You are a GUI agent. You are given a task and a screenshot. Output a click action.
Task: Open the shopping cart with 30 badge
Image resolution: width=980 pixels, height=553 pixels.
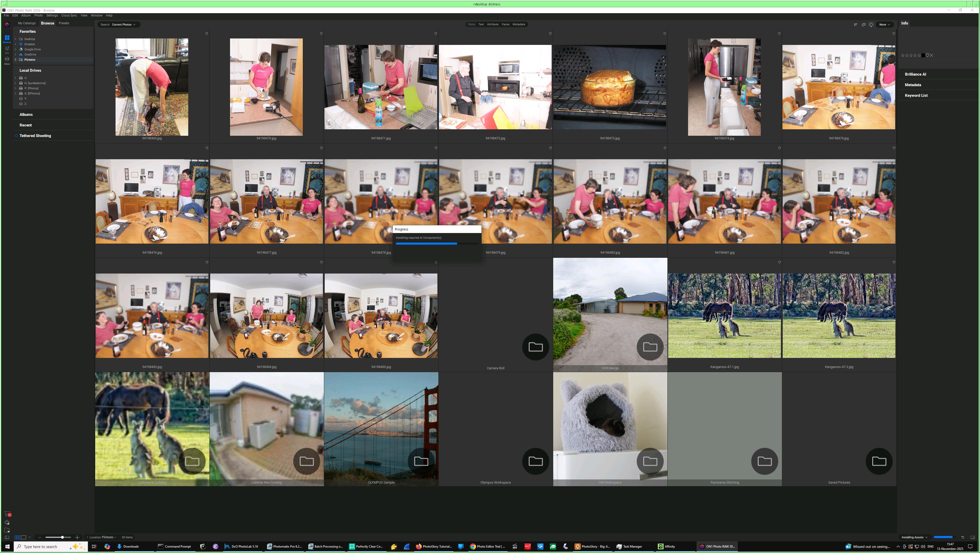tap(7, 514)
